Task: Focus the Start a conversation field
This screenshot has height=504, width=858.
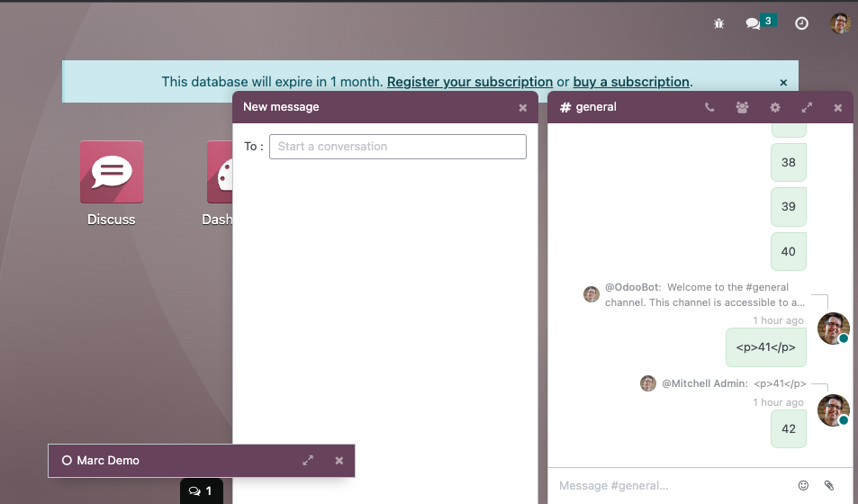Action: (x=398, y=147)
